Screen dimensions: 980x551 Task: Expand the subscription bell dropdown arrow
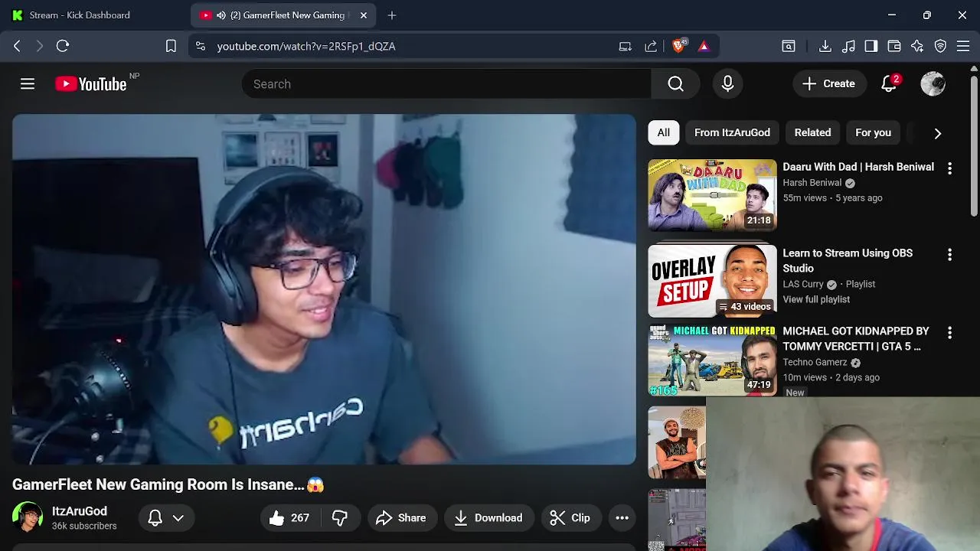178,518
